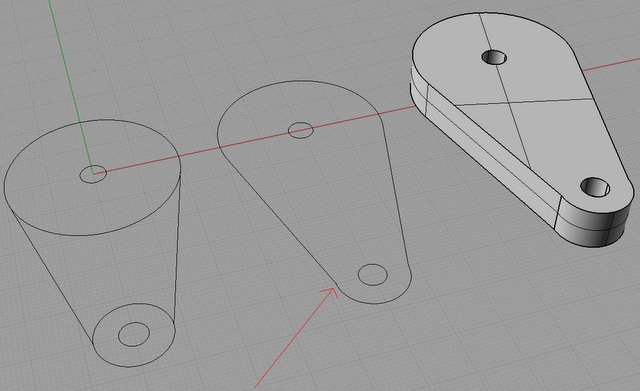This screenshot has height=391, width=640.
Task: Click the crossing seam lines on the solid's top
Action: click(507, 103)
